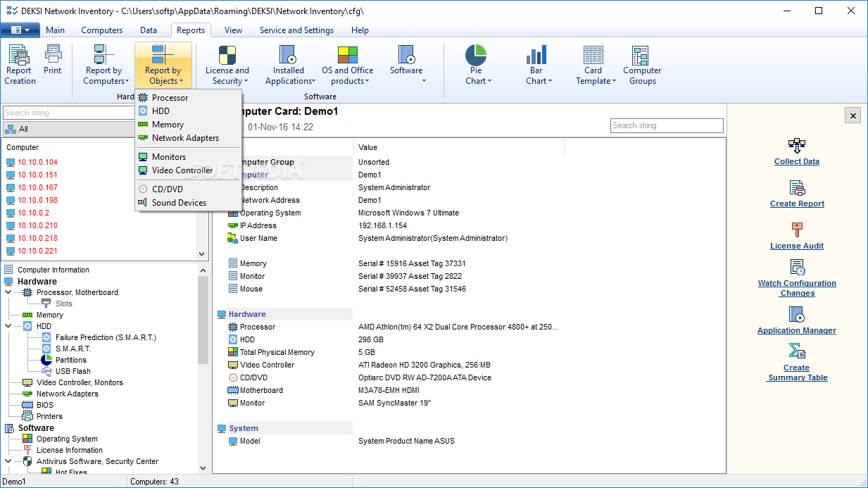Click Watch Configuration Changes icon
The width and height of the screenshot is (868, 488).
pos(797,268)
